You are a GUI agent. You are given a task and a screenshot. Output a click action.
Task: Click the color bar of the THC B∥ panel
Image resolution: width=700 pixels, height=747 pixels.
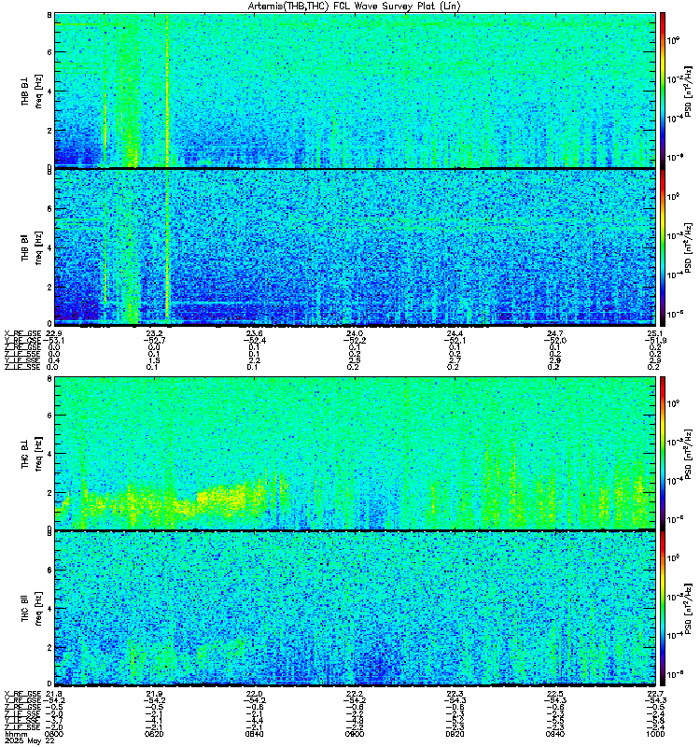[x=663, y=609]
